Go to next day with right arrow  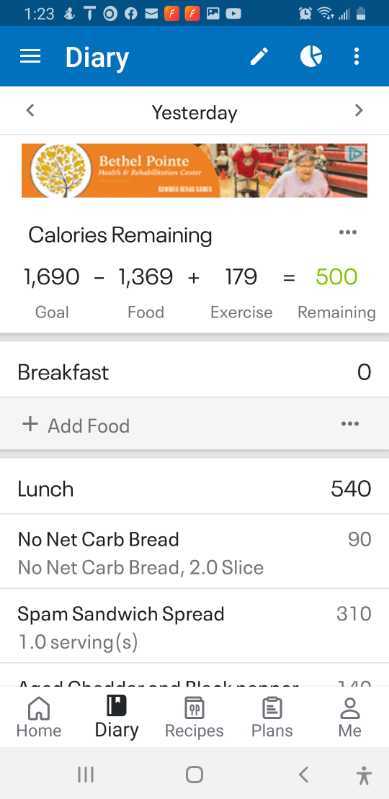[359, 111]
